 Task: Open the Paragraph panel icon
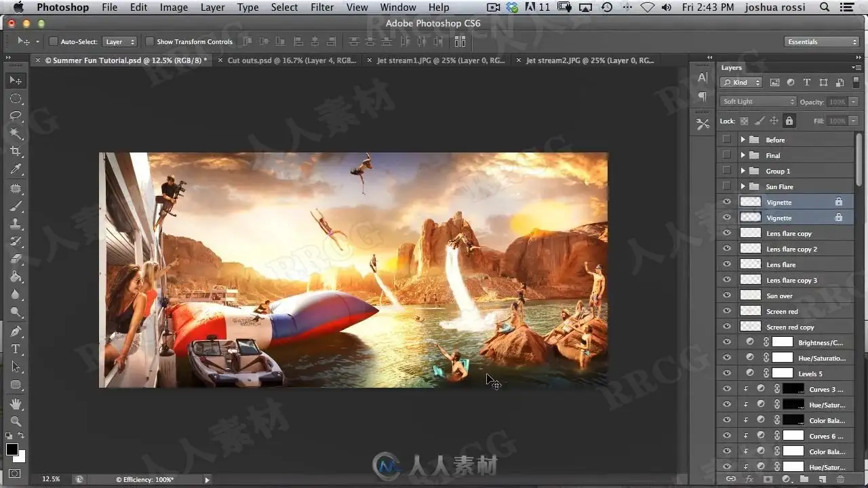[x=703, y=96]
